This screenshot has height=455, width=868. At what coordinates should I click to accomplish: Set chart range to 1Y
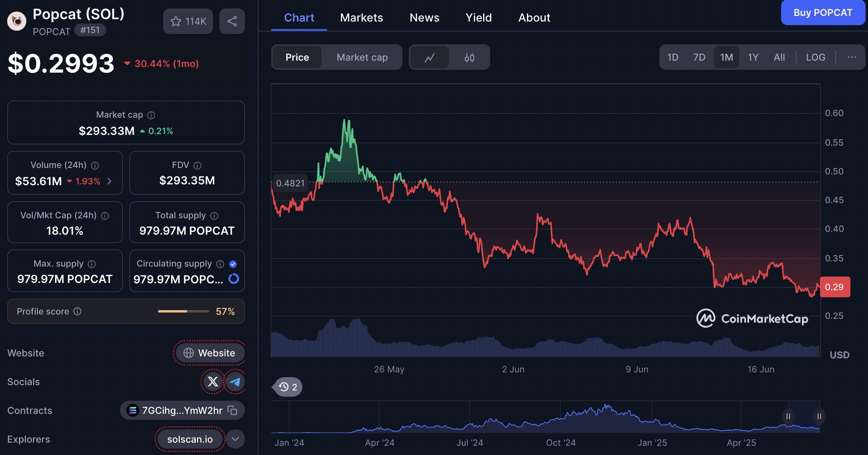tap(753, 57)
